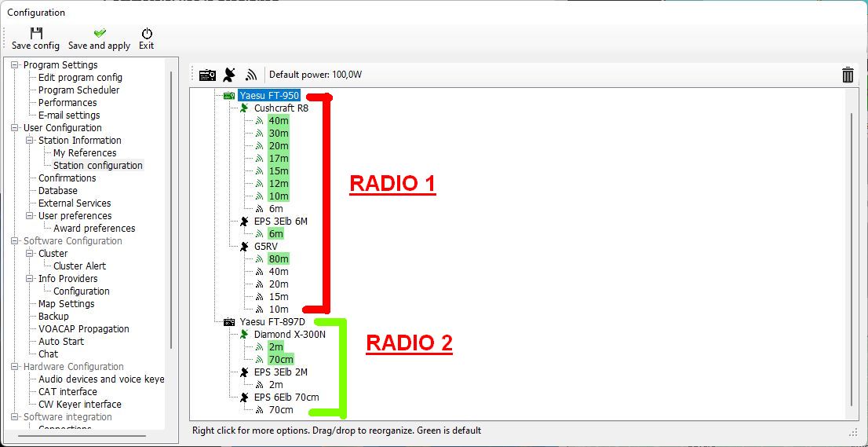This screenshot has width=868, height=447.
Task: Open Backup settings
Action: 53,317
